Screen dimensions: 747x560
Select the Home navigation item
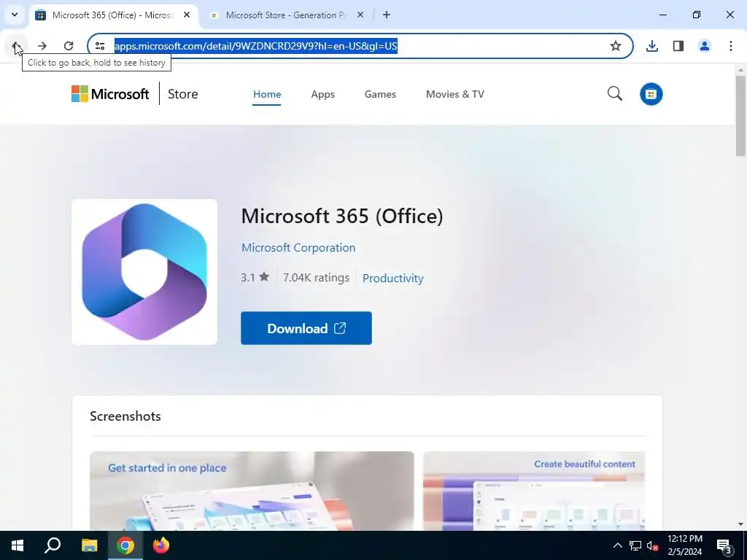coord(267,94)
